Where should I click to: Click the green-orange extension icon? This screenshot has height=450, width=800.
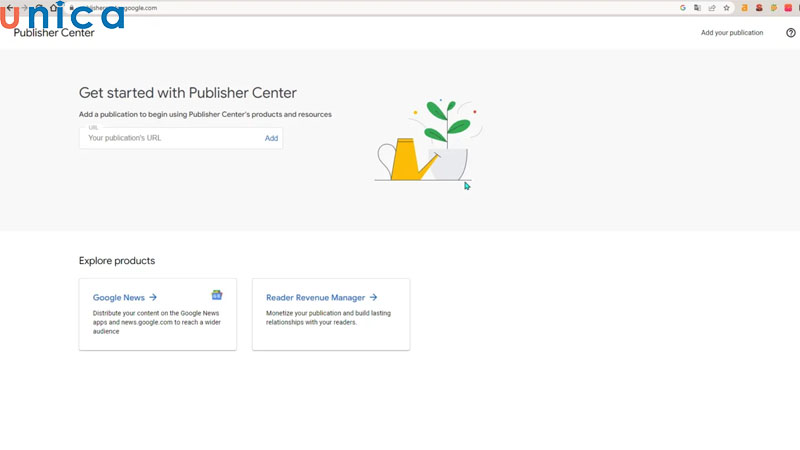pyautogui.click(x=774, y=7)
